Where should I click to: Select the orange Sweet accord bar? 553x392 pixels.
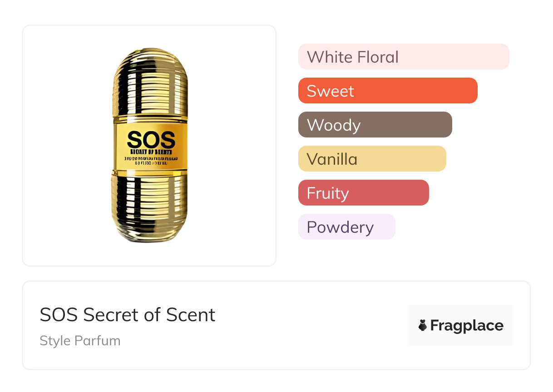click(x=387, y=91)
